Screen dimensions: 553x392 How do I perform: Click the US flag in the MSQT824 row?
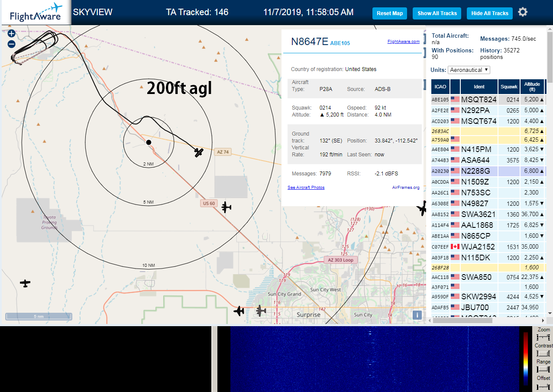coord(455,99)
